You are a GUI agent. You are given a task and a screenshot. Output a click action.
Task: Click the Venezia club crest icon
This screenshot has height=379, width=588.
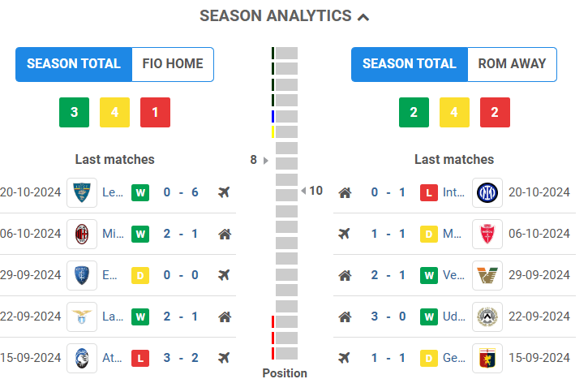point(487,276)
